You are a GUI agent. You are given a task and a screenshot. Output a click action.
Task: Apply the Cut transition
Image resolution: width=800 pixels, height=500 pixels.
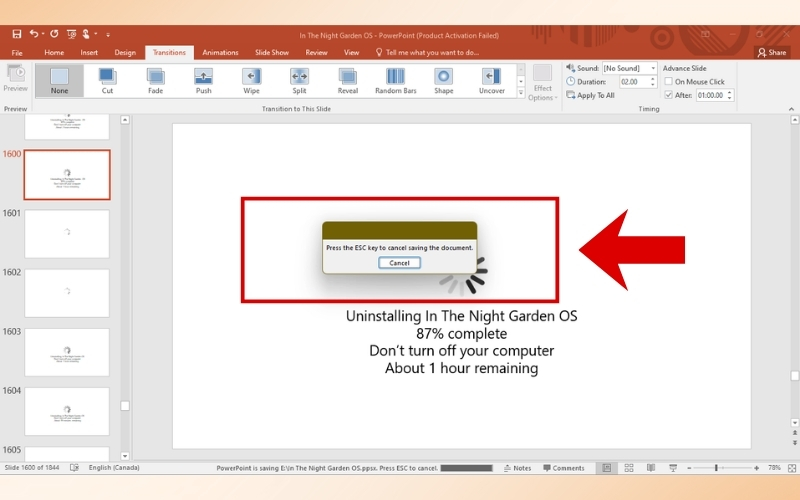(x=107, y=81)
